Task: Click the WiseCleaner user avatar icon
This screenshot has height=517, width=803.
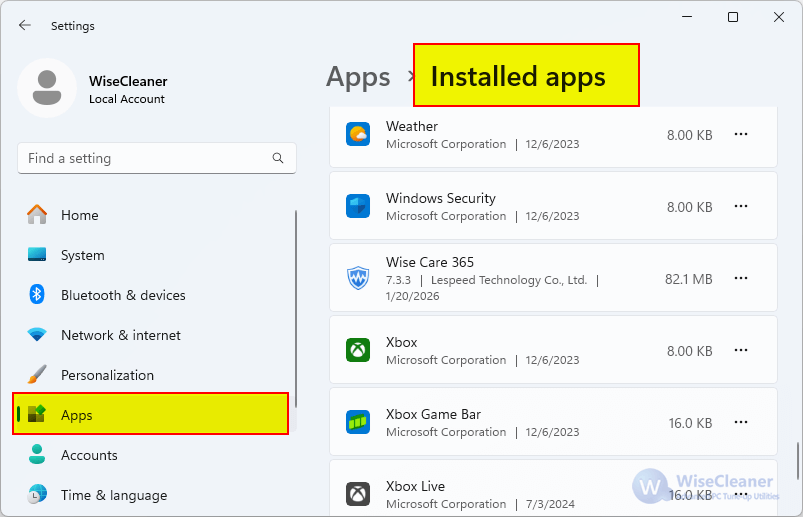Action: pyautogui.click(x=47, y=88)
